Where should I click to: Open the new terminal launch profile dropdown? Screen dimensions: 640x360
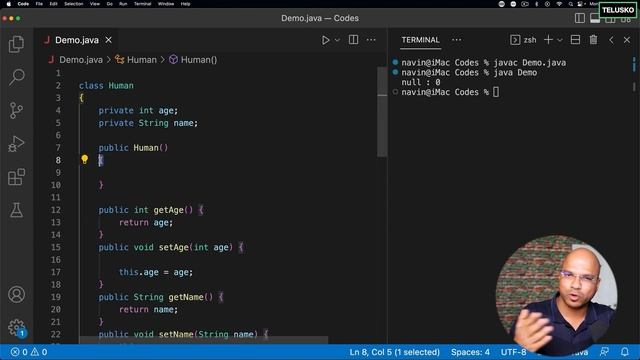(x=560, y=40)
